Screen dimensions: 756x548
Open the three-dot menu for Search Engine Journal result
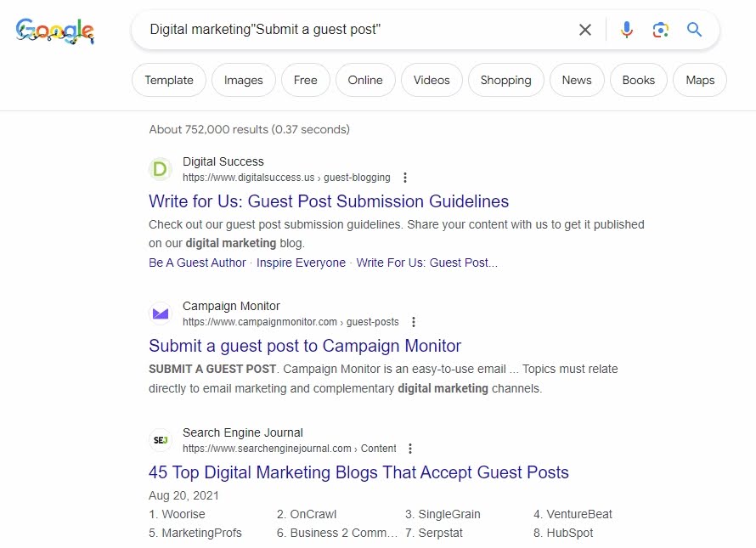click(409, 449)
